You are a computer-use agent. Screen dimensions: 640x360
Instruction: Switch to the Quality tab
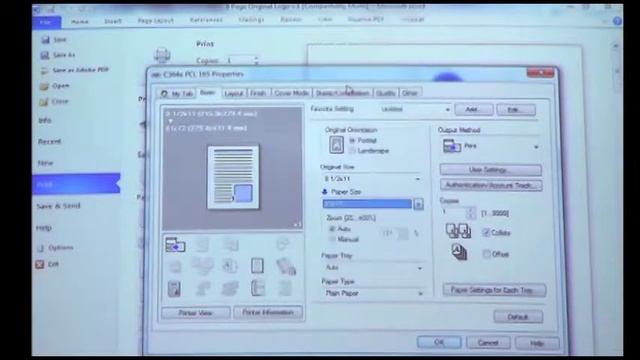[x=386, y=93]
